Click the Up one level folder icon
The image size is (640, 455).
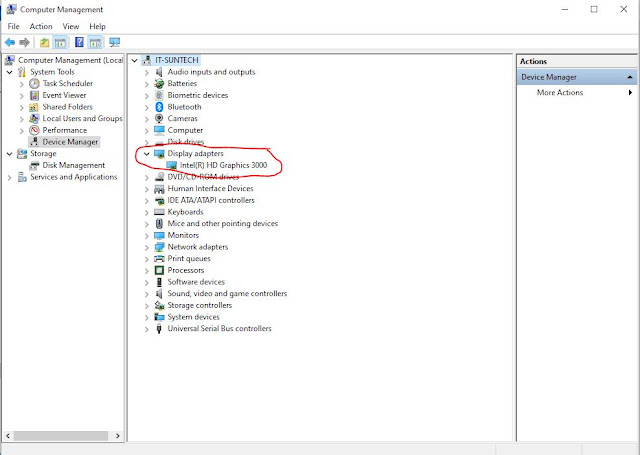click(x=44, y=42)
